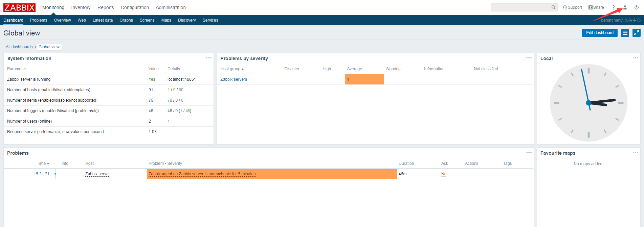
Task: Open Favourite maps widget options menu
Action: [636, 152]
